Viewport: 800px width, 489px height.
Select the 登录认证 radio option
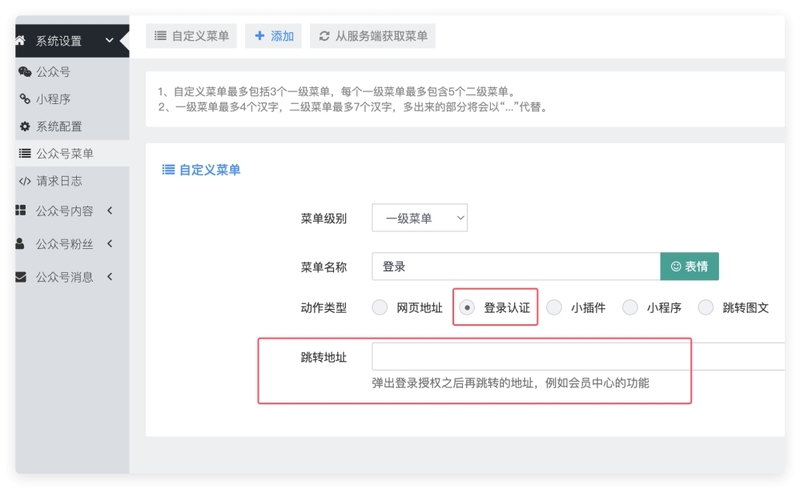click(467, 308)
